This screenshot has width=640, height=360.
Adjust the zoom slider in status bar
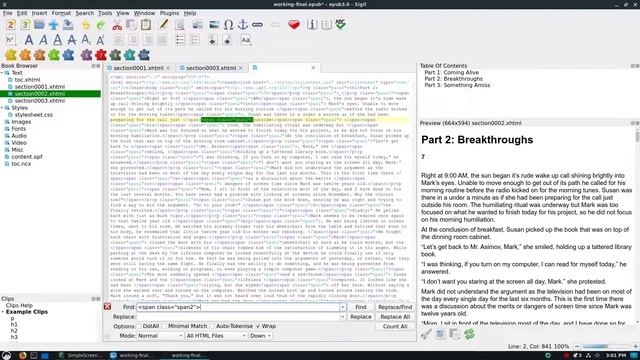point(606,346)
